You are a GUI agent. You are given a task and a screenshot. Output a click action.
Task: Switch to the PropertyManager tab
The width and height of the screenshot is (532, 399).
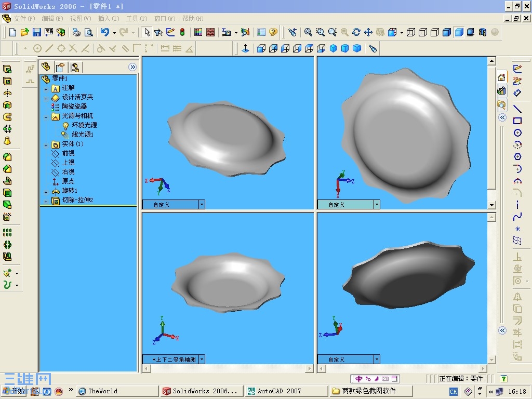(x=60, y=68)
